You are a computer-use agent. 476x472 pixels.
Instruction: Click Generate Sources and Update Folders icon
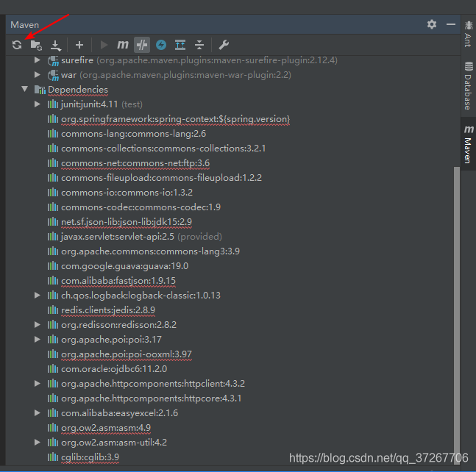pos(36,45)
